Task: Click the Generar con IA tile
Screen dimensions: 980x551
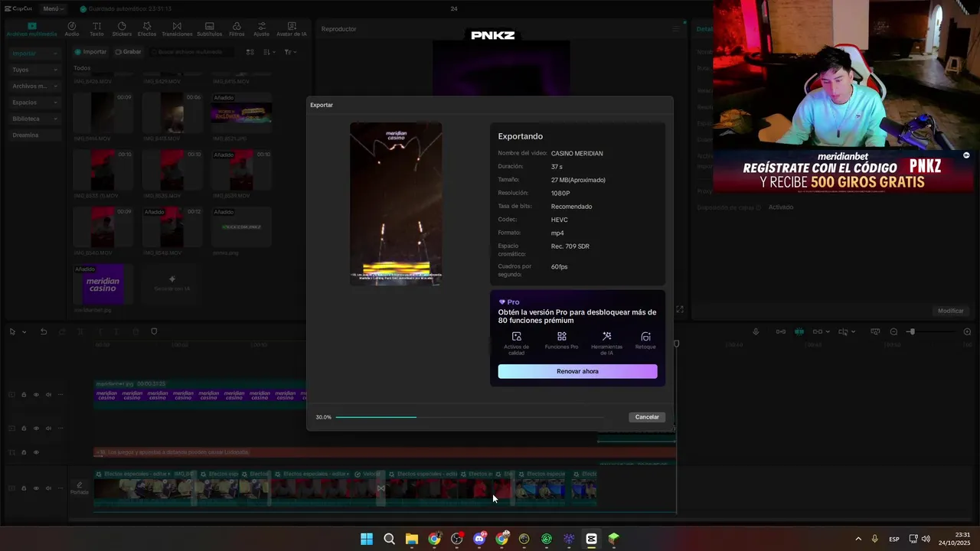Action: click(x=171, y=283)
